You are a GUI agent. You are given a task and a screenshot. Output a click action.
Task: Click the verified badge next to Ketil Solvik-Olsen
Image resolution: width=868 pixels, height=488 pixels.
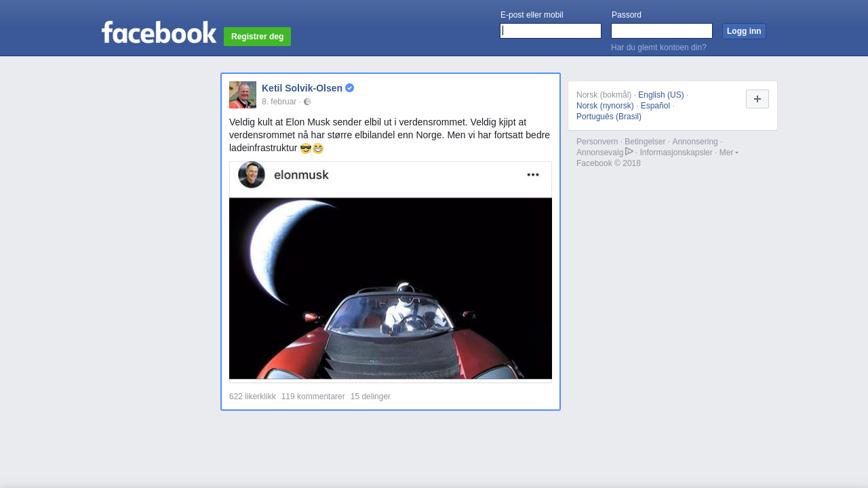coord(349,88)
